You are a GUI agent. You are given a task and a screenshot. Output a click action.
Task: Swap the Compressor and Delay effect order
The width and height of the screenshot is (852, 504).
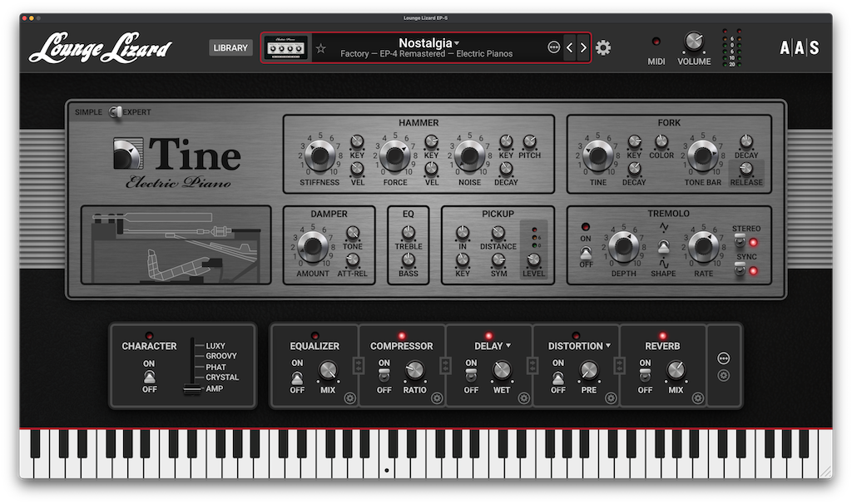pos(446,365)
